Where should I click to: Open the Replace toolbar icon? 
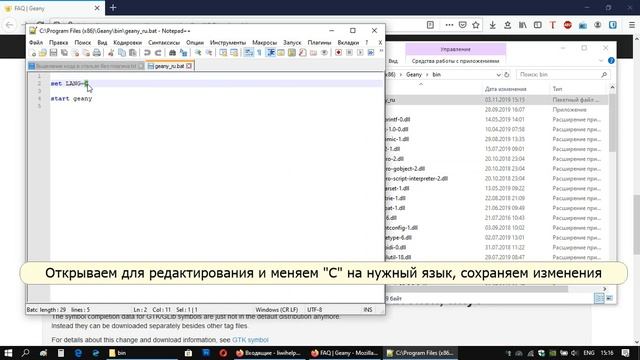point(183,53)
